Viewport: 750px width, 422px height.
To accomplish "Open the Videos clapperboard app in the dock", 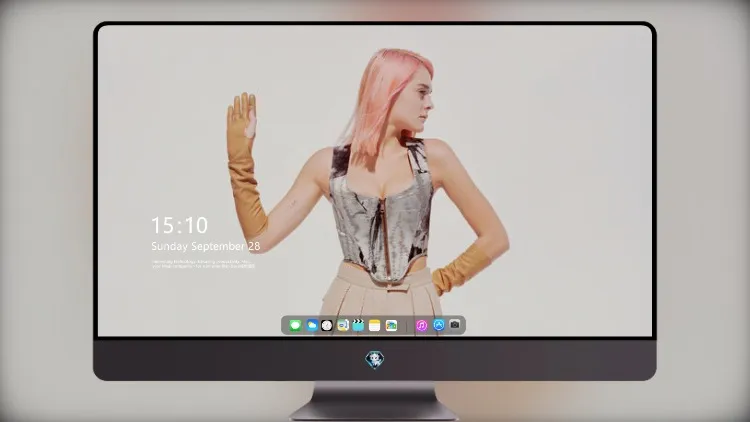I will click(x=358, y=326).
